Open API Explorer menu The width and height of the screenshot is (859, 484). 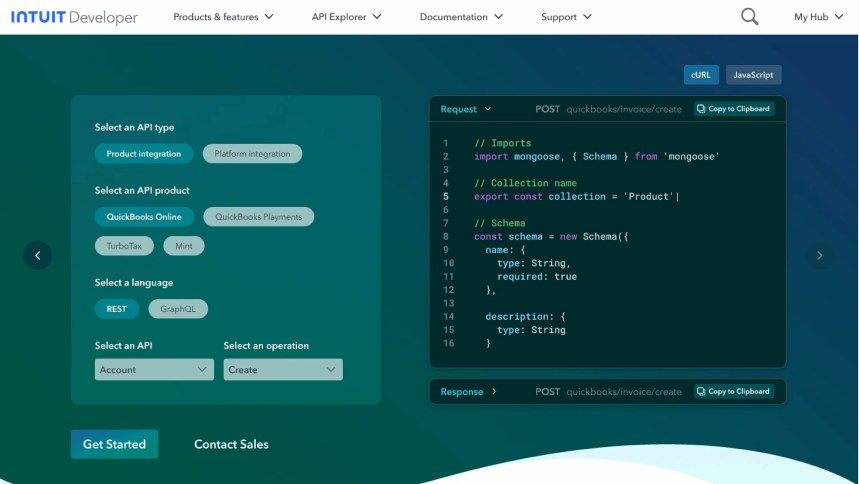click(x=346, y=17)
